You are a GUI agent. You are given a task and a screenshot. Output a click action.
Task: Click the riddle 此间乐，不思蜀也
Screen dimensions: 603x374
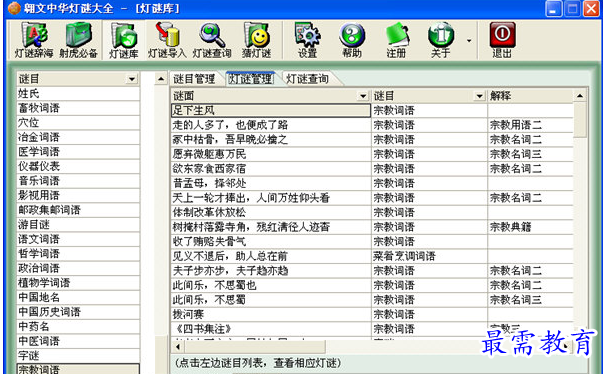click(271, 285)
